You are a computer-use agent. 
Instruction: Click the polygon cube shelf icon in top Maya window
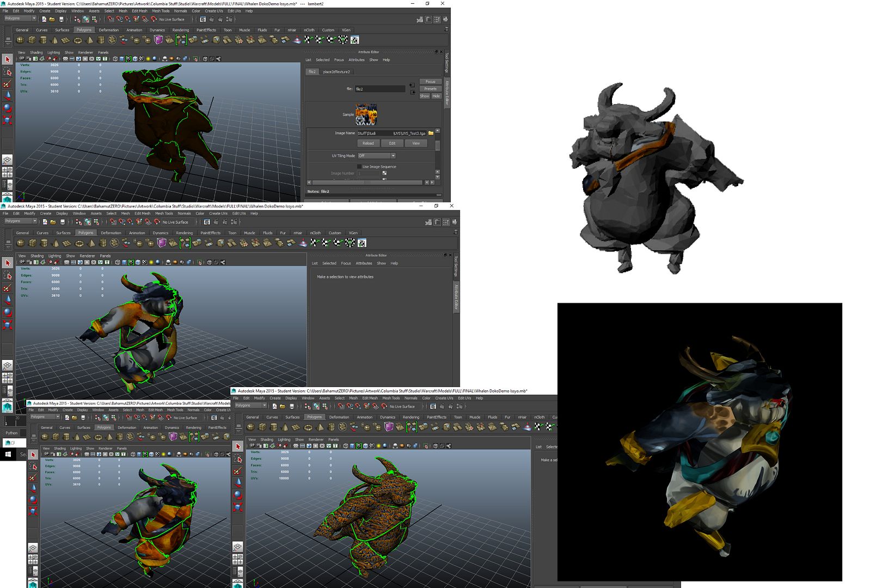(x=32, y=40)
